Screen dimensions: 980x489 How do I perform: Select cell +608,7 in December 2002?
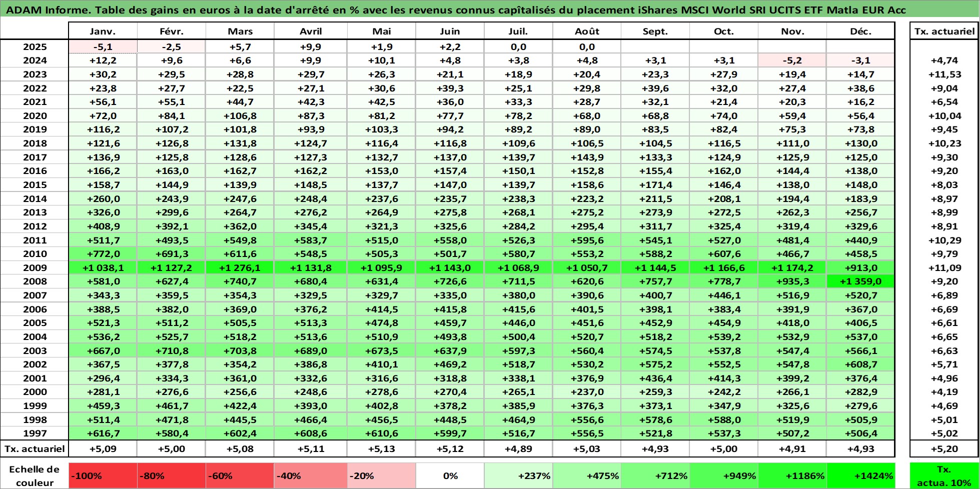(860, 364)
